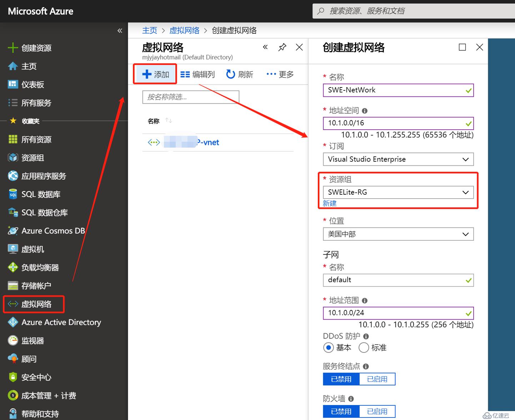Open Help and support (帮助和支持) icon

(13, 414)
